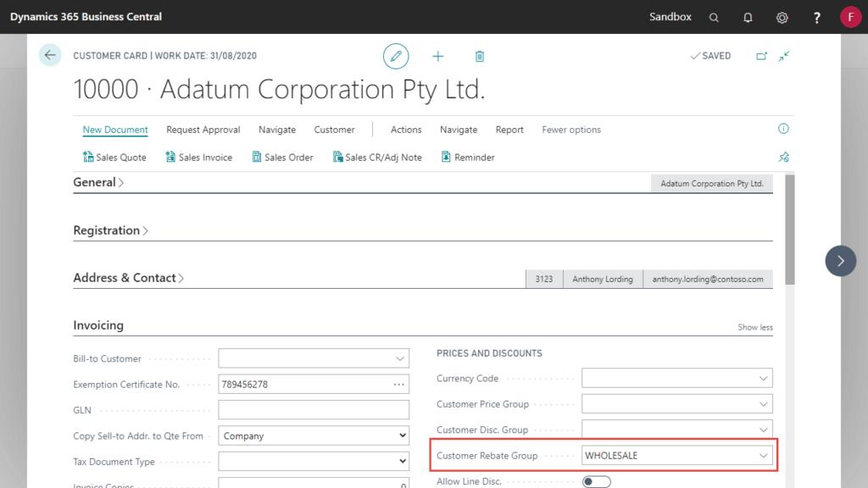Toggle the Allow Line Disc. switch
This screenshot has width=868, height=488.
(x=596, y=481)
